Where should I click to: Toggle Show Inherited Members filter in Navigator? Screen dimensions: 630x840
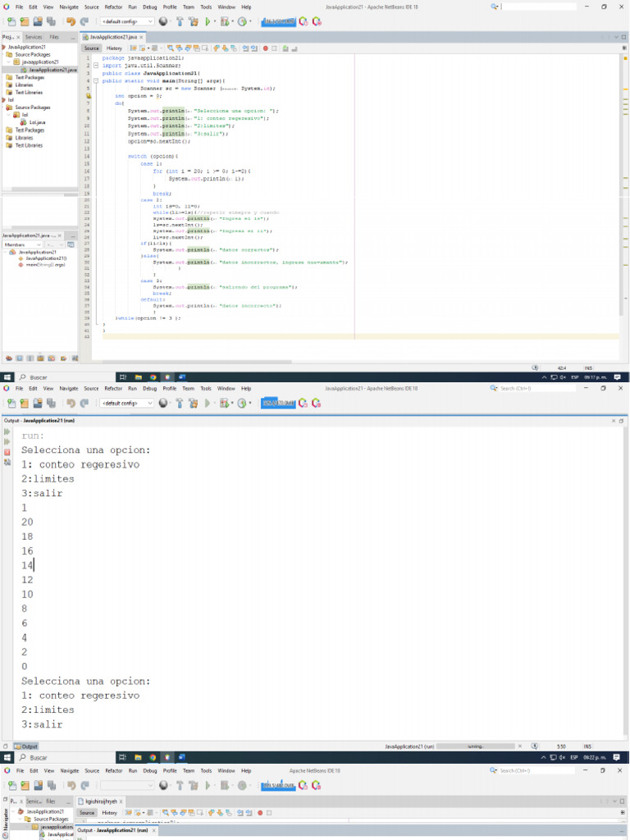[8, 358]
